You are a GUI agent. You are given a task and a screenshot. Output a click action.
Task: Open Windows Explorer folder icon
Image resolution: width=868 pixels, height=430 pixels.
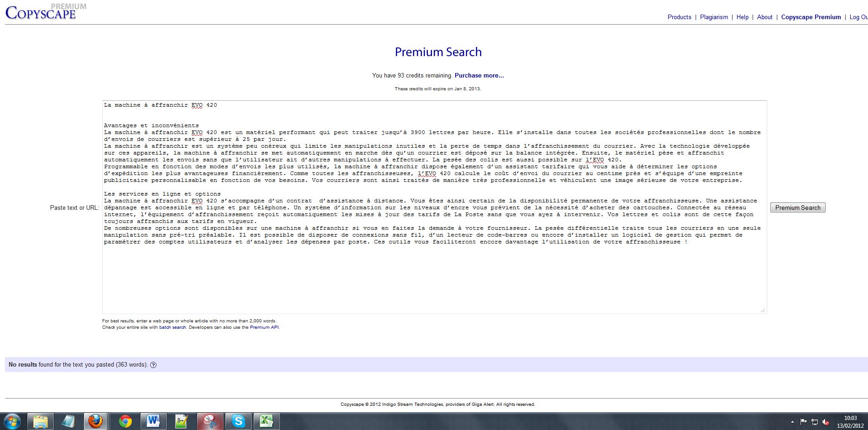[41, 421]
